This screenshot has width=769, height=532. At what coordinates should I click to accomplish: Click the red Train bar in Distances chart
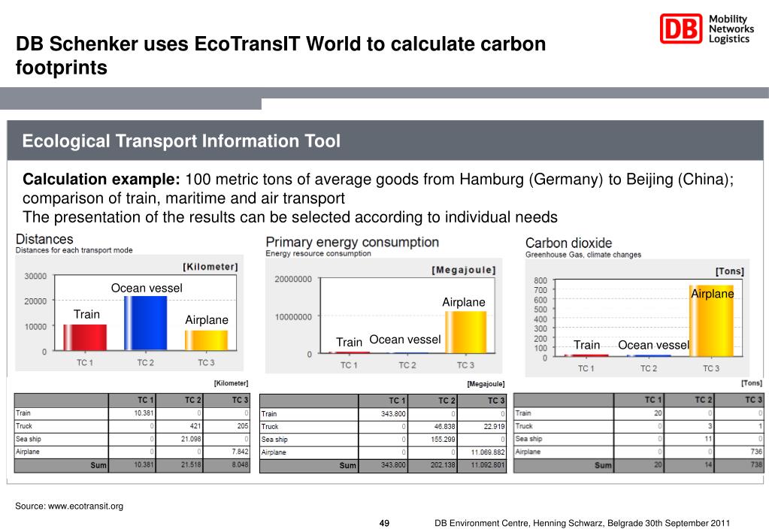pyautogui.click(x=85, y=337)
